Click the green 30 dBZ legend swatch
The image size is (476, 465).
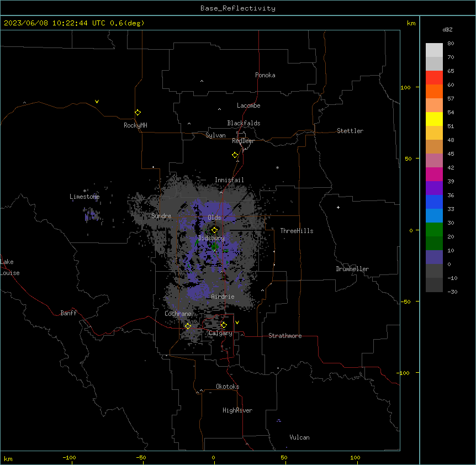coord(434,230)
